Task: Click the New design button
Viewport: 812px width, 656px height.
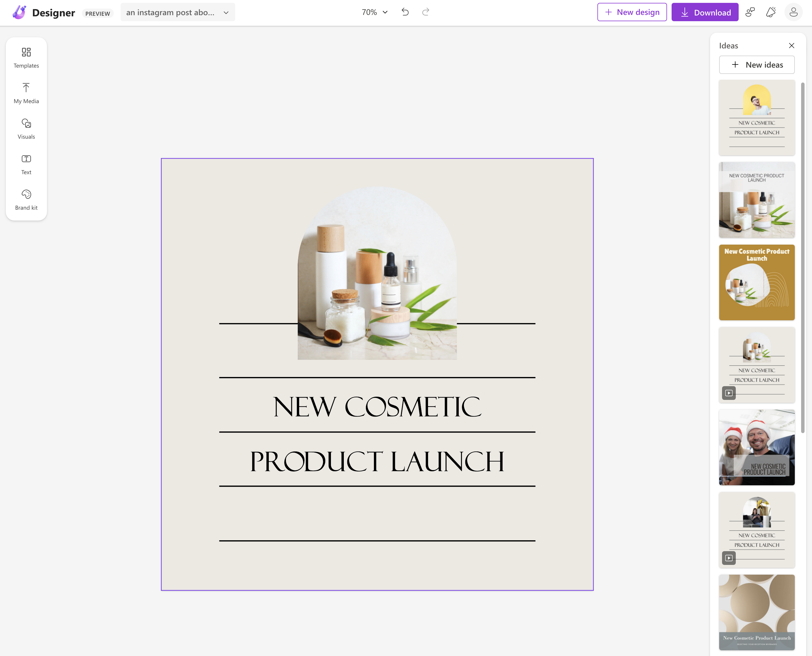Action: (632, 12)
